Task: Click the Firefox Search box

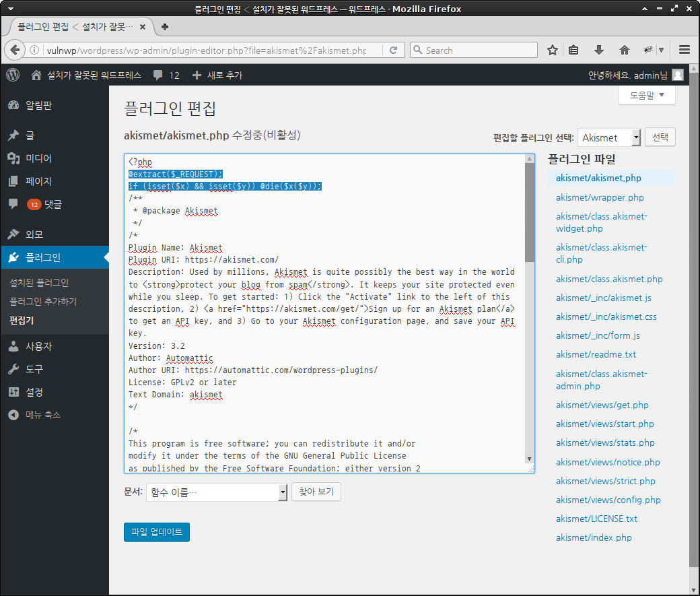Action: coord(474,50)
